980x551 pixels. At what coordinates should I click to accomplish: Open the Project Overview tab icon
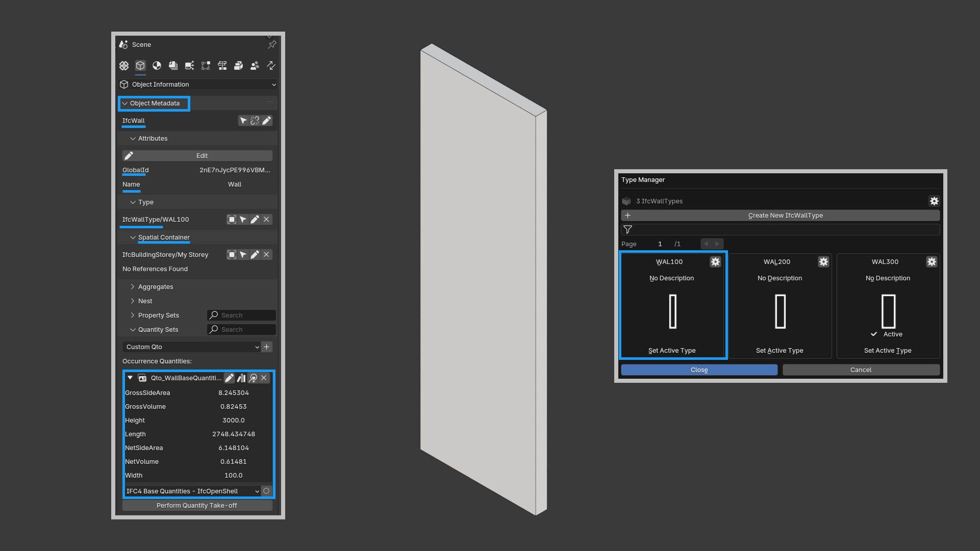tap(124, 66)
